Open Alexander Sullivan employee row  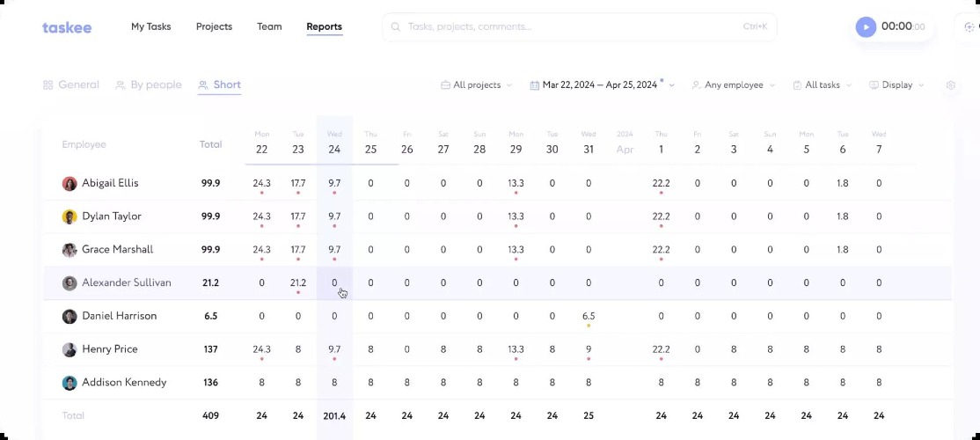pos(498,282)
